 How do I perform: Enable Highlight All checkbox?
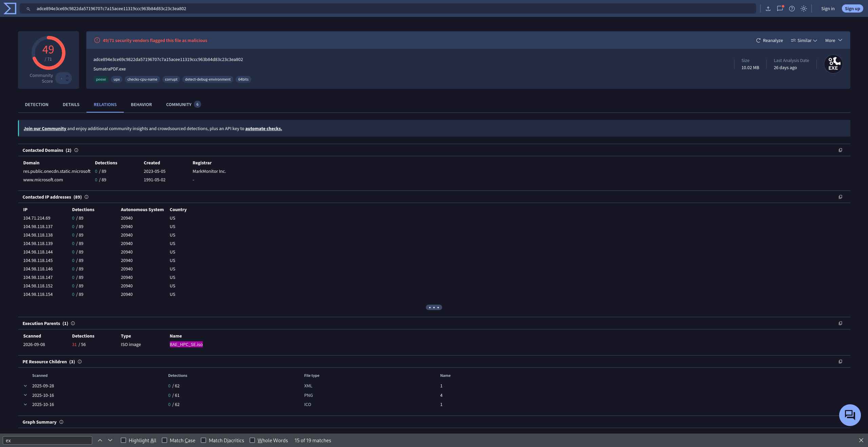(123, 440)
